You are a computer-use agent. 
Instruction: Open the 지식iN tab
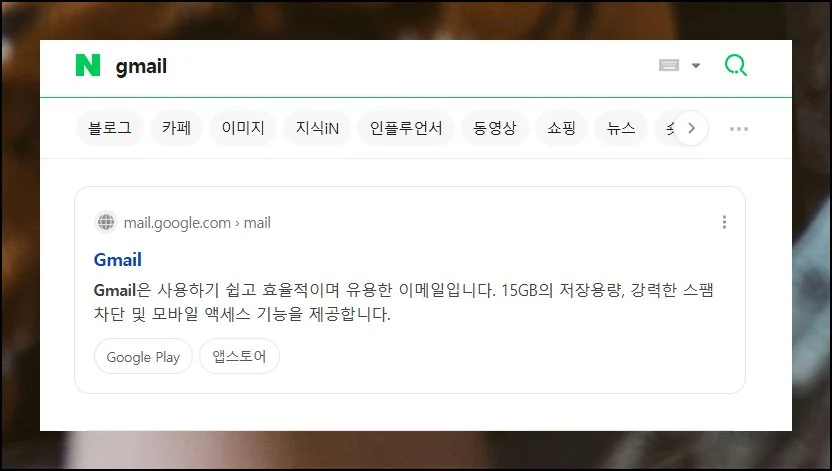point(317,128)
